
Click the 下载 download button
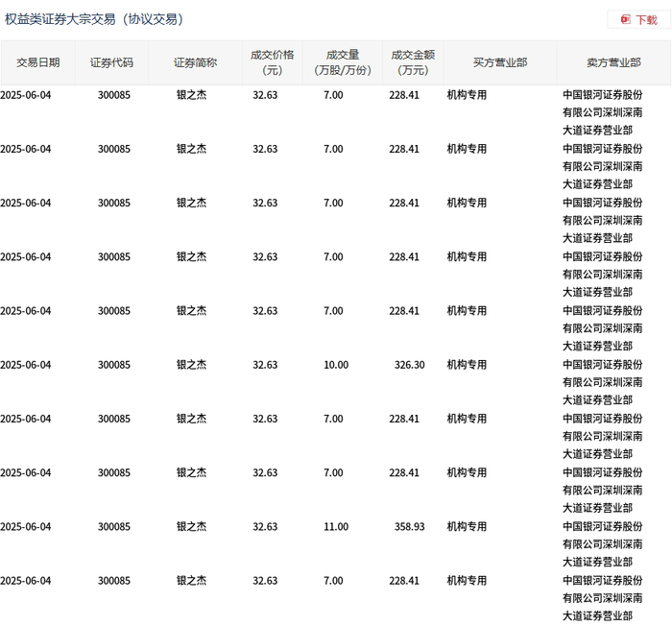tap(638, 20)
